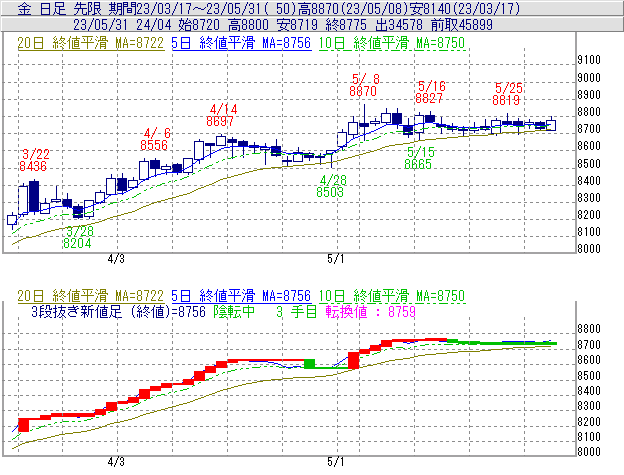
Task: Select the 10日 終値平滑 legend in lower chart
Action: (x=392, y=296)
